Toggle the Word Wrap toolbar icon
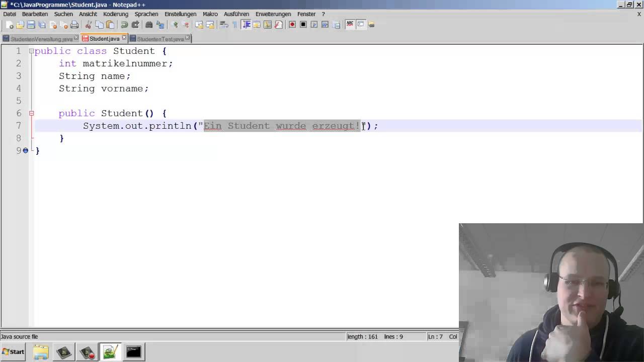The image size is (644, 362). [223, 25]
